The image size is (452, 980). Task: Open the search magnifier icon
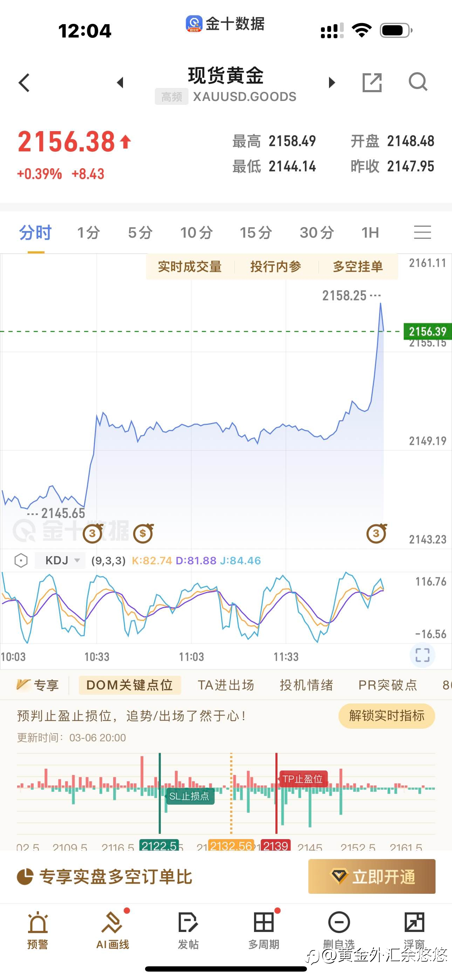click(418, 82)
